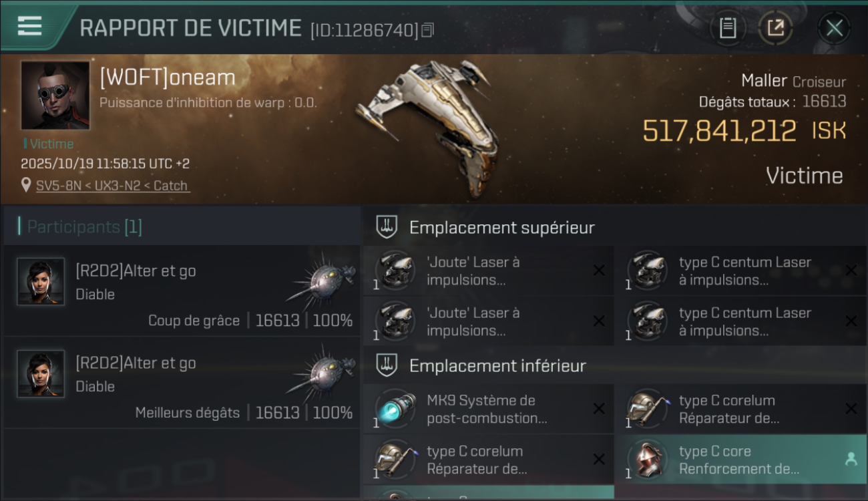Click the person icon on type C core Renforcement
Screen dimensions: 868x501
[x=851, y=459]
